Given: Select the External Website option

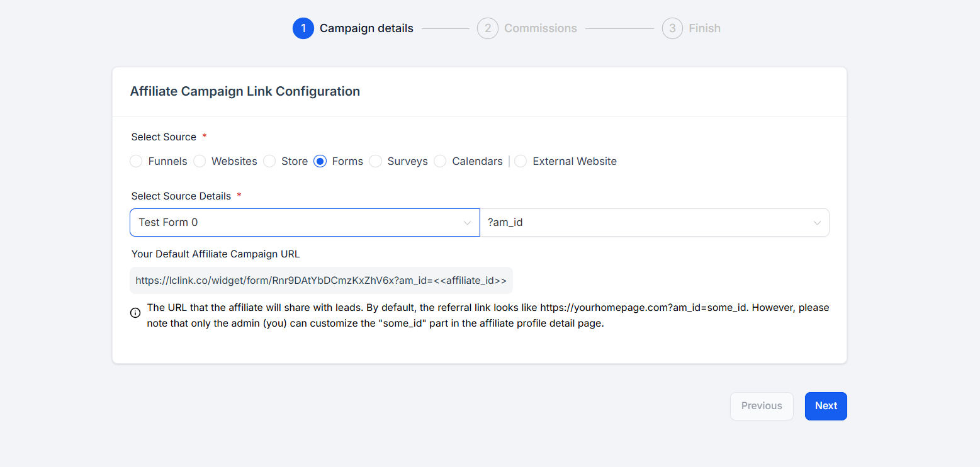Looking at the screenshot, I should (521, 161).
